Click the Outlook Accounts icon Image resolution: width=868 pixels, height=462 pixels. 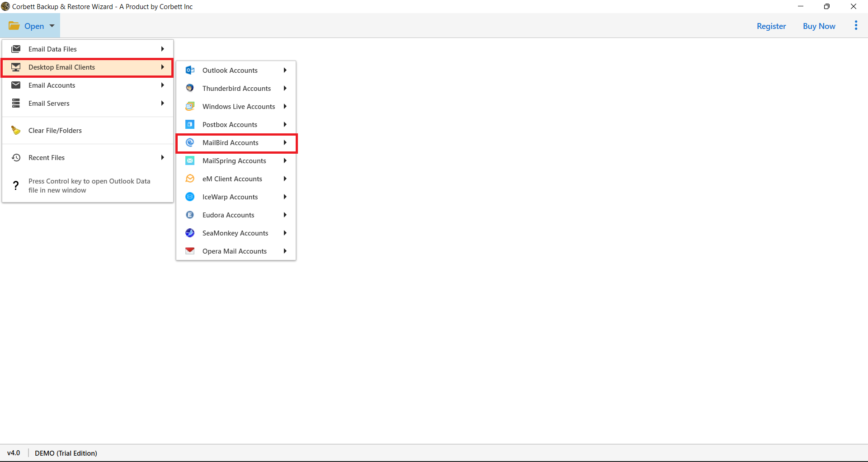pos(190,70)
